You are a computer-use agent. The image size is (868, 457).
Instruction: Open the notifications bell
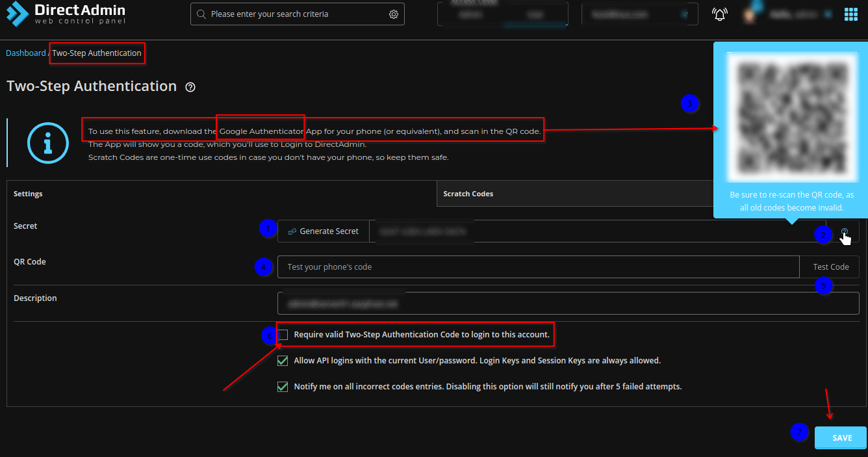pyautogui.click(x=719, y=14)
